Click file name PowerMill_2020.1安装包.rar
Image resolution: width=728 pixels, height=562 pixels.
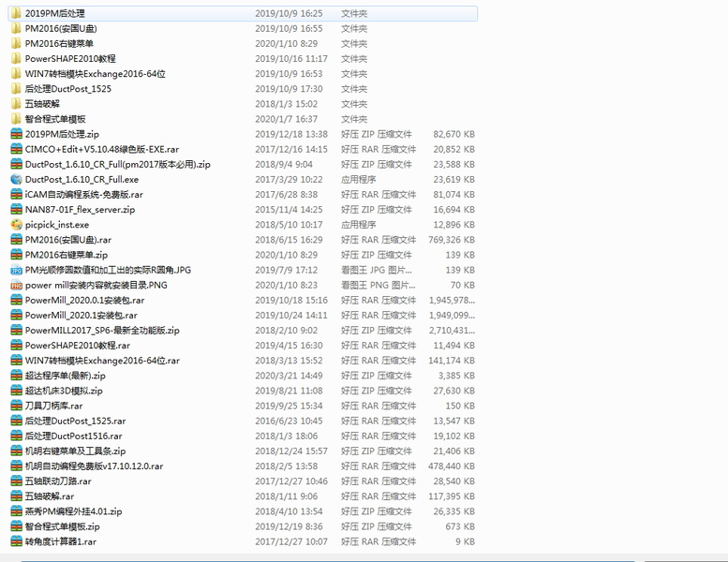82,315
